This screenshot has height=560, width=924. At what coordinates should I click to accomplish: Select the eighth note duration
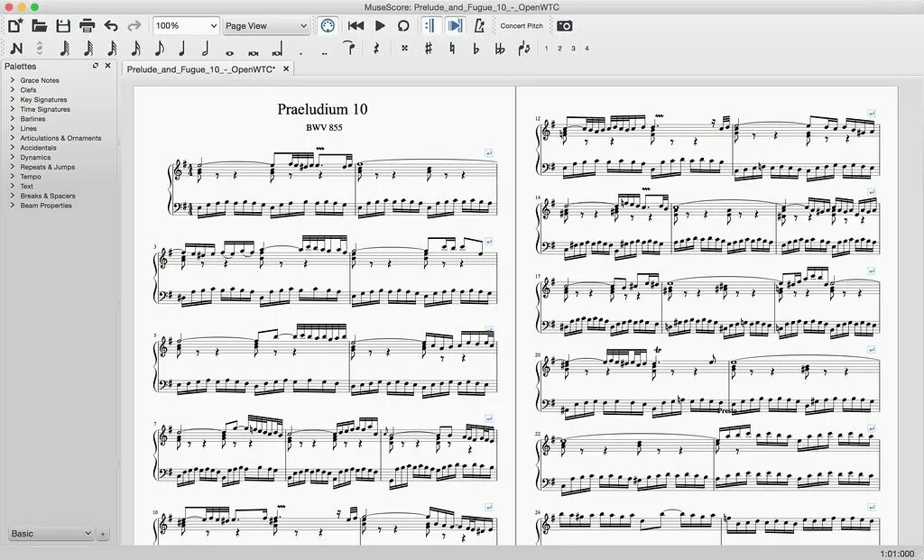coord(159,49)
